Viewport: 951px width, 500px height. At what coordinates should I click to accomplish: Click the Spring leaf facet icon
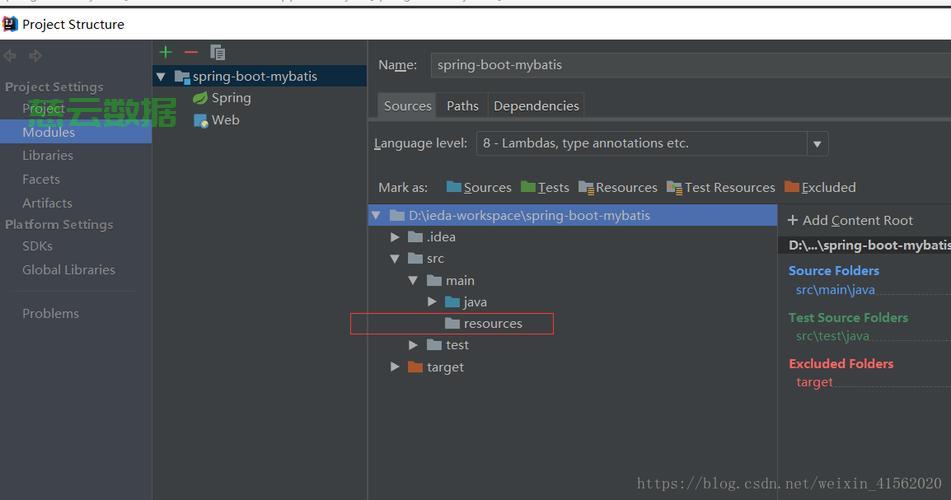click(200, 98)
